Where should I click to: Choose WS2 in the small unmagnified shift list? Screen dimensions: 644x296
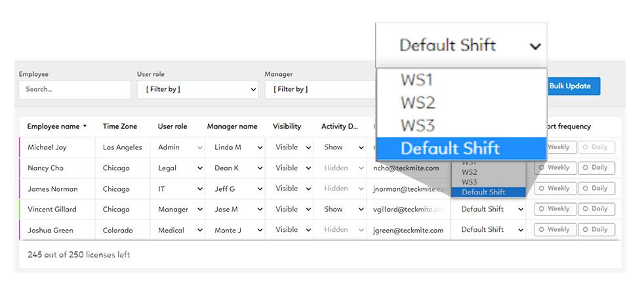point(489,173)
